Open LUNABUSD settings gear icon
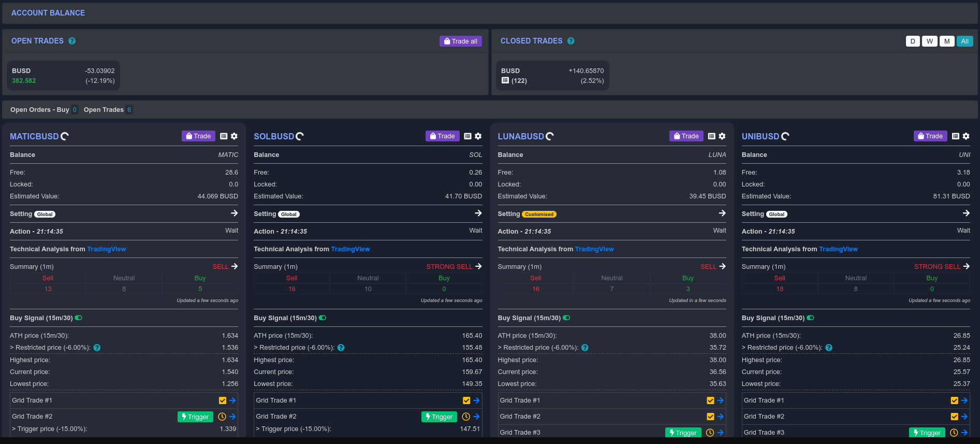Screen dimensions: 980x444 (x=722, y=136)
